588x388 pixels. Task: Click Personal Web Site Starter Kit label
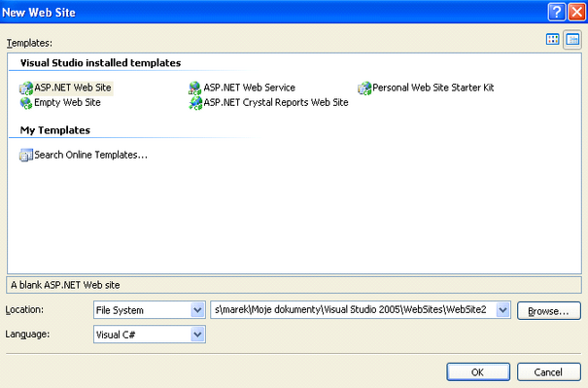coord(433,88)
